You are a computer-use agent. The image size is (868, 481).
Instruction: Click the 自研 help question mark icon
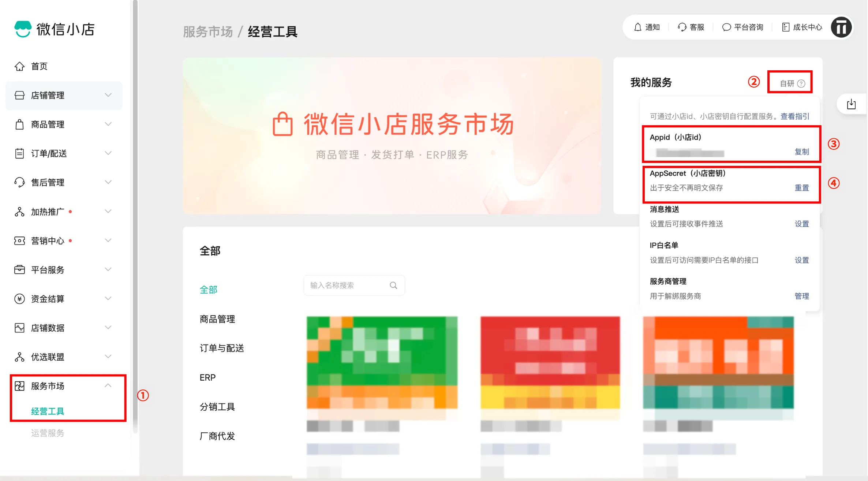801,83
